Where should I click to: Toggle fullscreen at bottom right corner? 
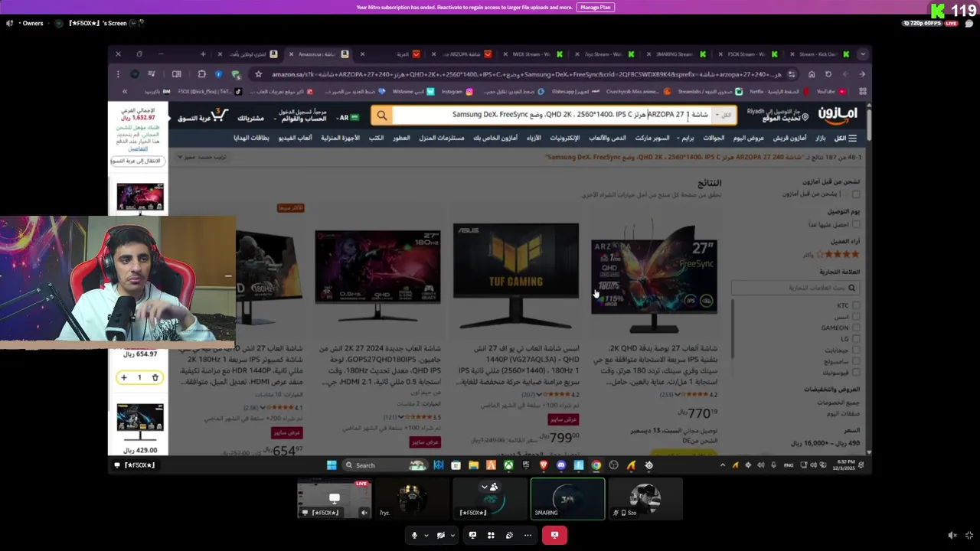click(969, 536)
